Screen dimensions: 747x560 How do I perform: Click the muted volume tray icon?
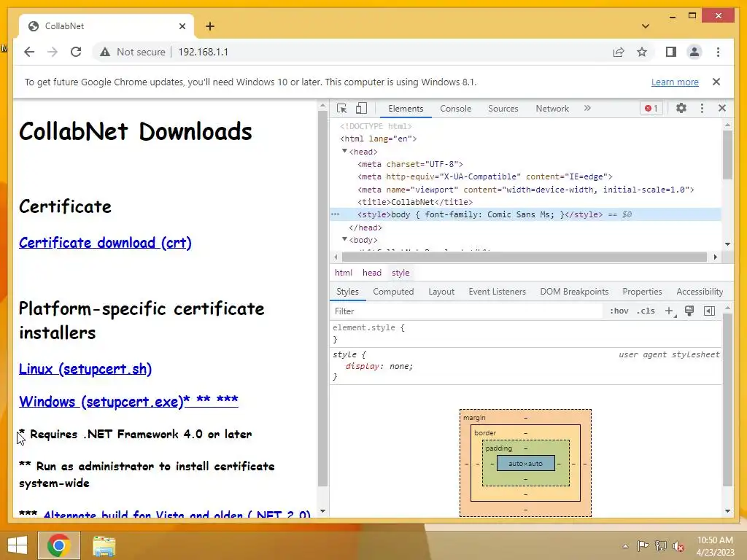click(678, 546)
